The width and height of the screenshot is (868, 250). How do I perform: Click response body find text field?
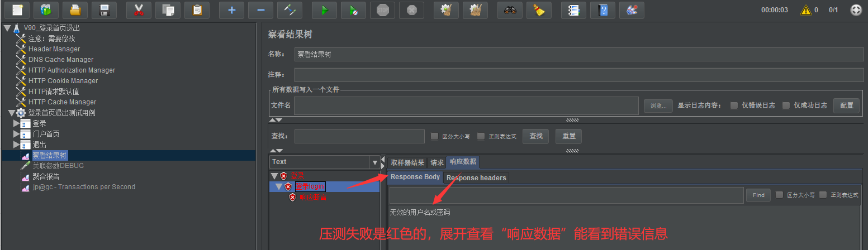click(566, 195)
